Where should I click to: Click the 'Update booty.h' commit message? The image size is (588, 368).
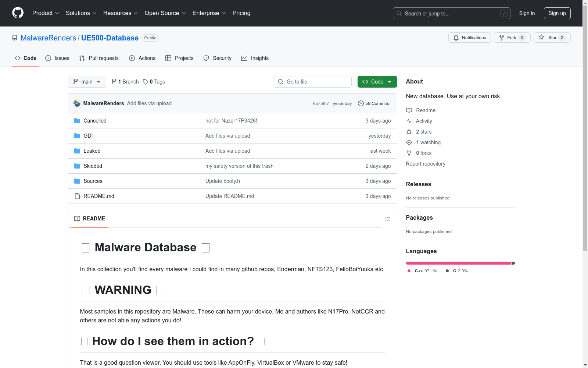pyautogui.click(x=223, y=181)
